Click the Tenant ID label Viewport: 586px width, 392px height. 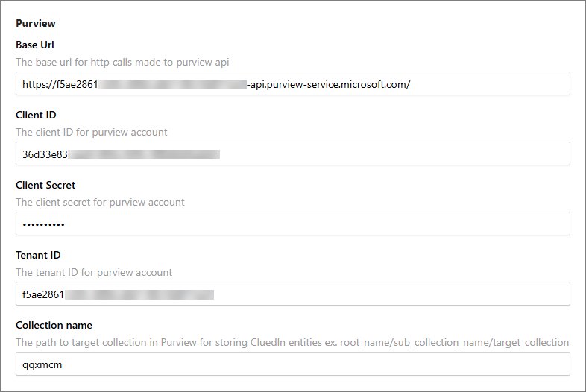38,255
